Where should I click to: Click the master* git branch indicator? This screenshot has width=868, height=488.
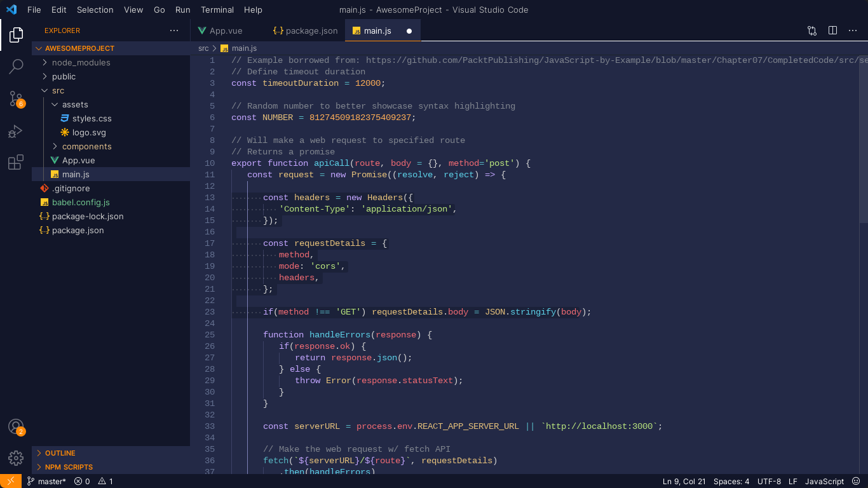pos(46,481)
